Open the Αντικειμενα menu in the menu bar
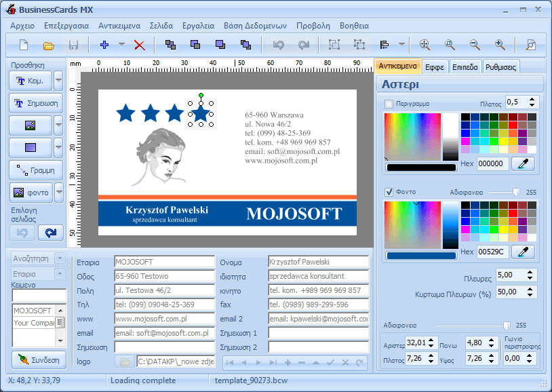552x392 pixels. point(119,26)
